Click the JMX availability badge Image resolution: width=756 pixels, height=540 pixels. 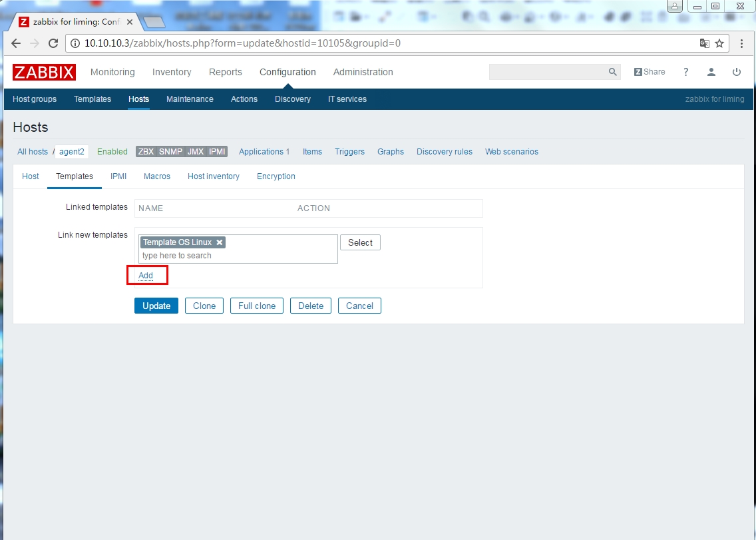coord(195,152)
